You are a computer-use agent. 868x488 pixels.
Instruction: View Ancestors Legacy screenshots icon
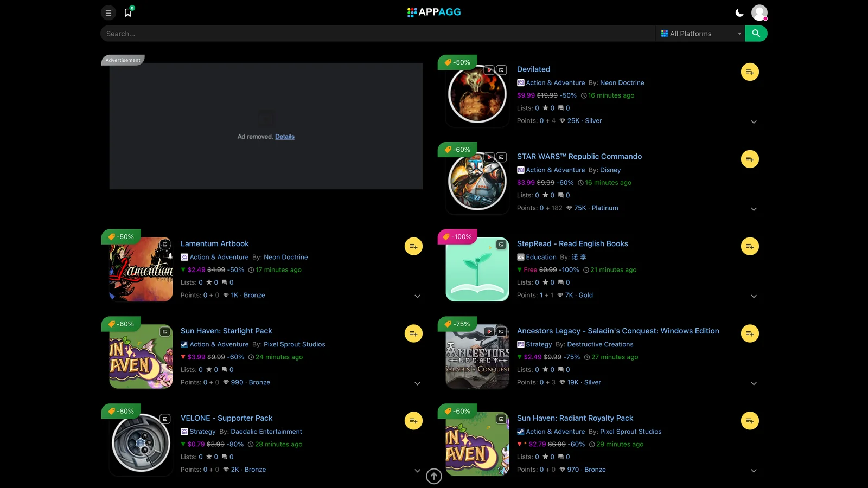[x=502, y=332]
